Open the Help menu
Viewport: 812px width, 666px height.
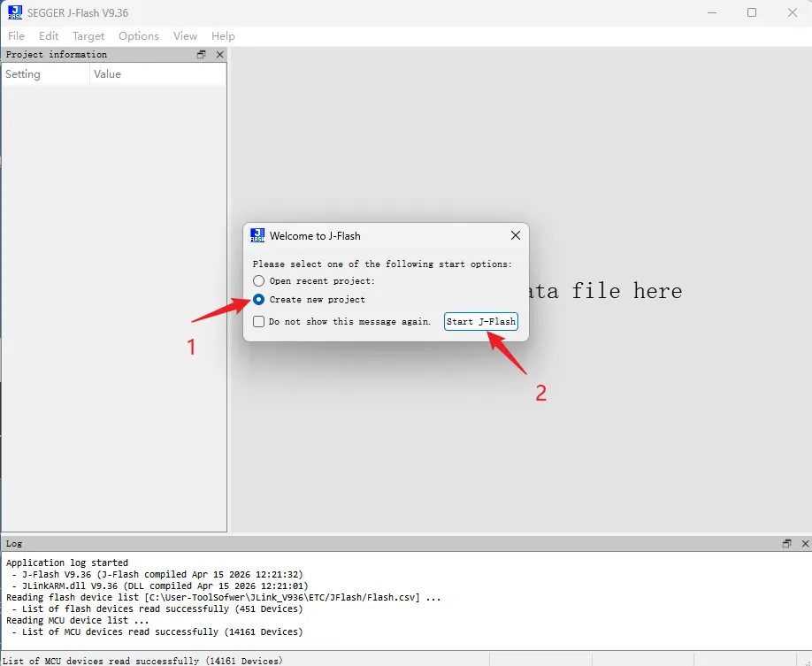pos(223,35)
